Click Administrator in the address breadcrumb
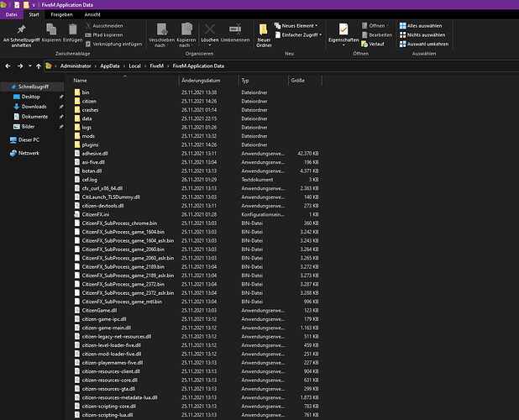 76,66
